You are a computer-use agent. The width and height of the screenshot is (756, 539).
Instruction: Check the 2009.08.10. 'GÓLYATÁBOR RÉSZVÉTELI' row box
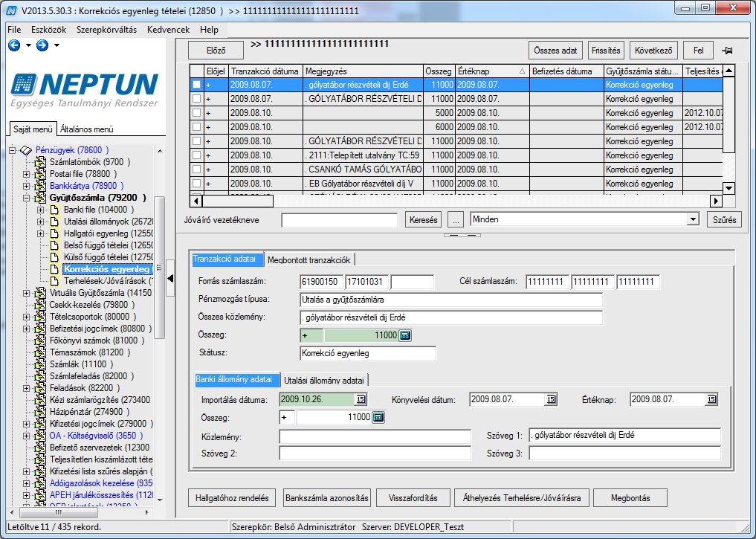point(196,141)
